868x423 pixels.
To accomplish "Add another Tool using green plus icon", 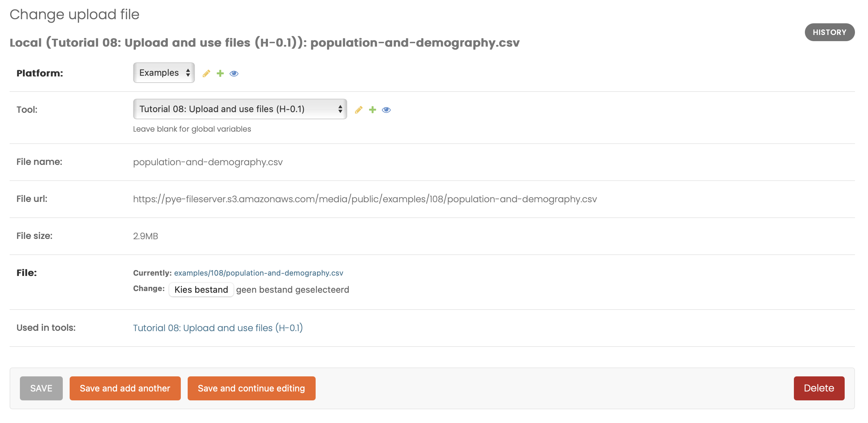I will 373,110.
